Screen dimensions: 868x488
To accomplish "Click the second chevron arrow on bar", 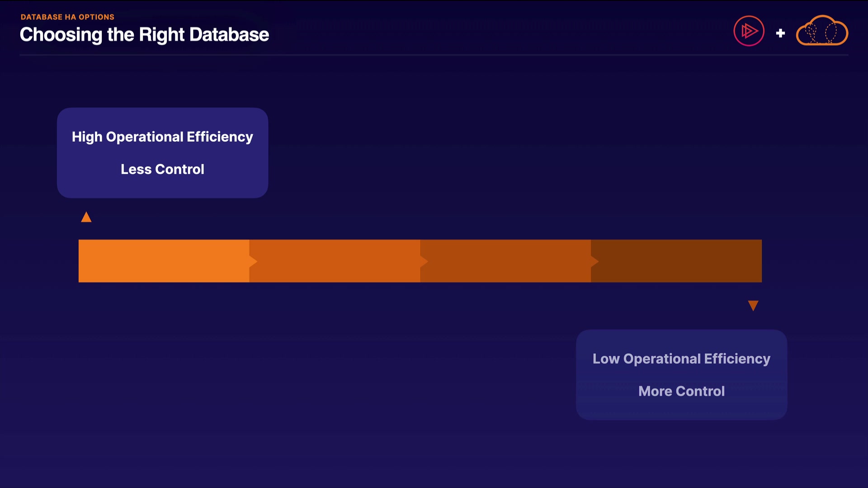I will 424,261.
